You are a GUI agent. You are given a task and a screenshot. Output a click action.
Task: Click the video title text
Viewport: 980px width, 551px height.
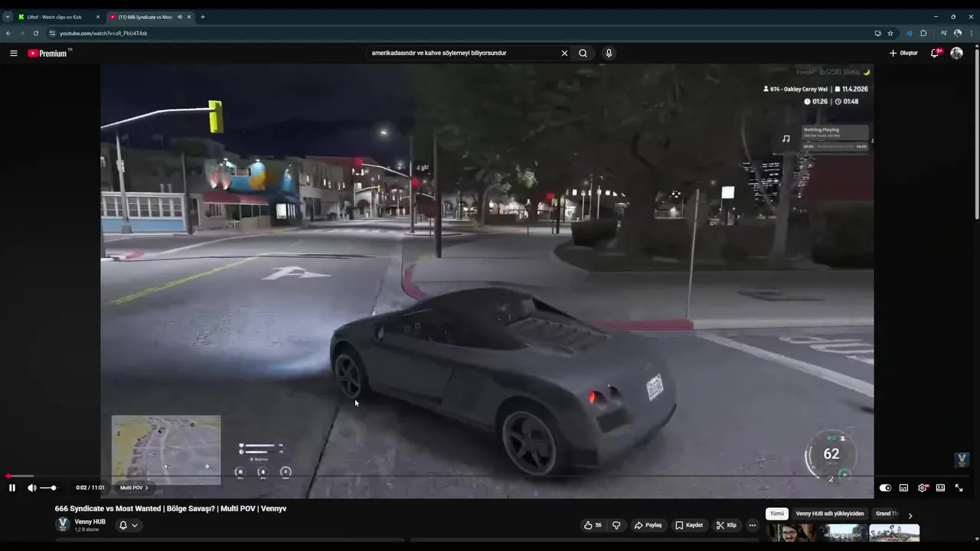[171, 508]
